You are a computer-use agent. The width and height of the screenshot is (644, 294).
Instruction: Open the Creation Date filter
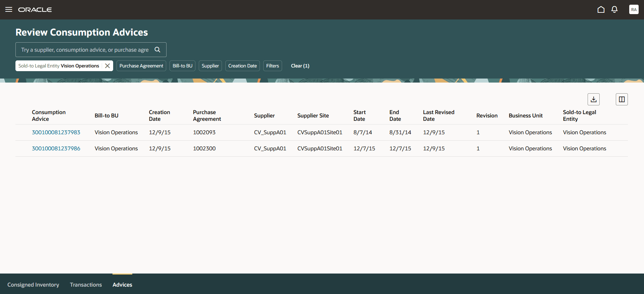(x=242, y=66)
